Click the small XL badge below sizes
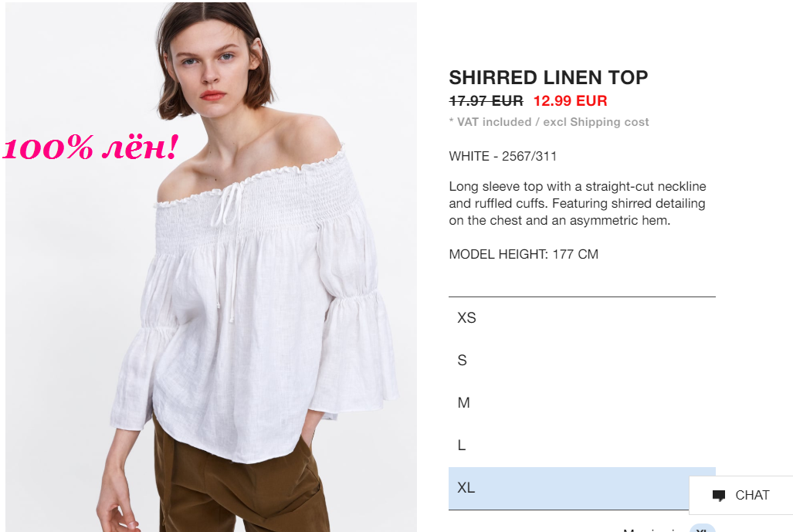Screen dimensions: 793x532 (702, 528)
